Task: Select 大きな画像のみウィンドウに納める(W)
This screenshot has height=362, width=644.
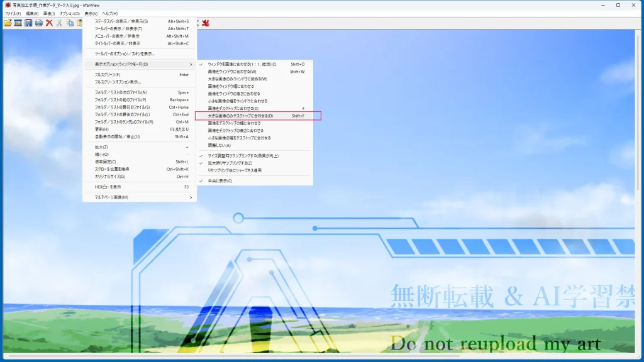Action: click(254, 79)
